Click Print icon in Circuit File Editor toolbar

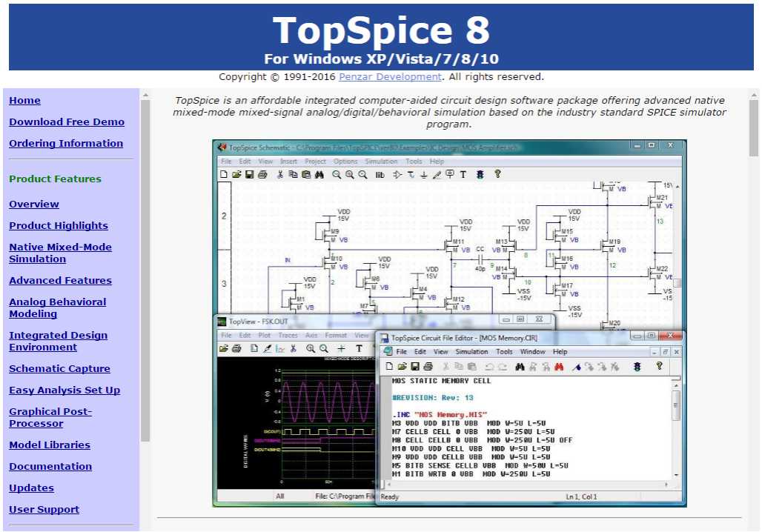(x=428, y=366)
